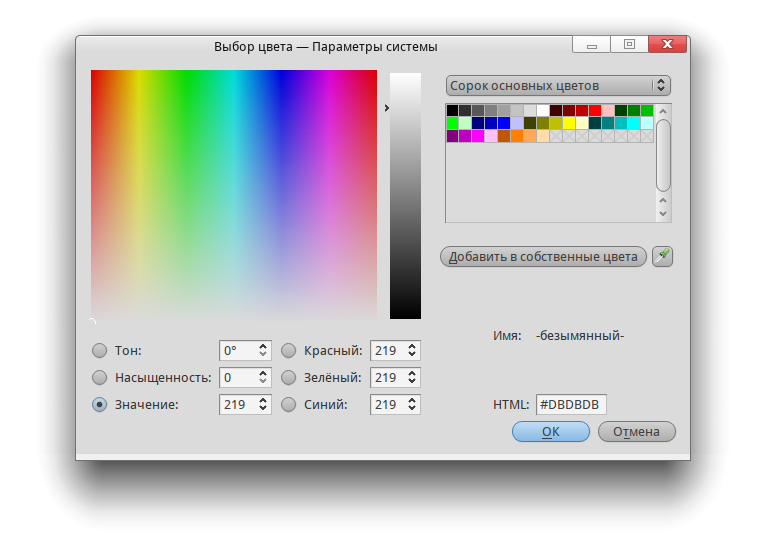The image size is (766, 546).
Task: Click the Синий value spinbox arrows
Action: pyautogui.click(x=412, y=405)
